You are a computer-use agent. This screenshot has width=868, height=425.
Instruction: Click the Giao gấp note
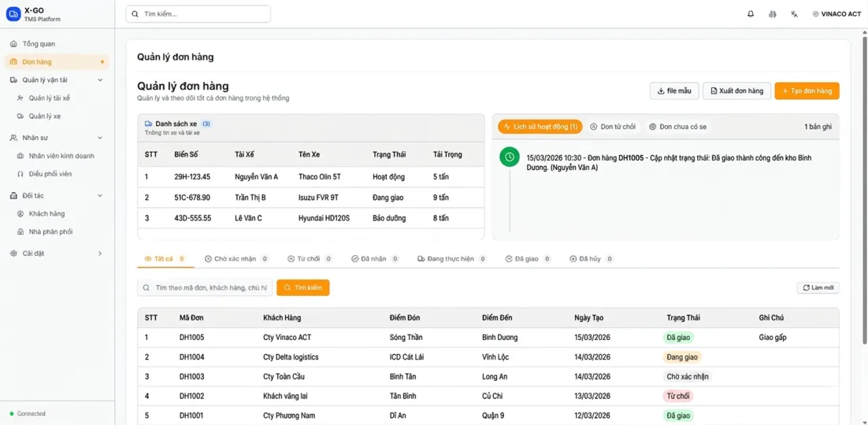773,338
